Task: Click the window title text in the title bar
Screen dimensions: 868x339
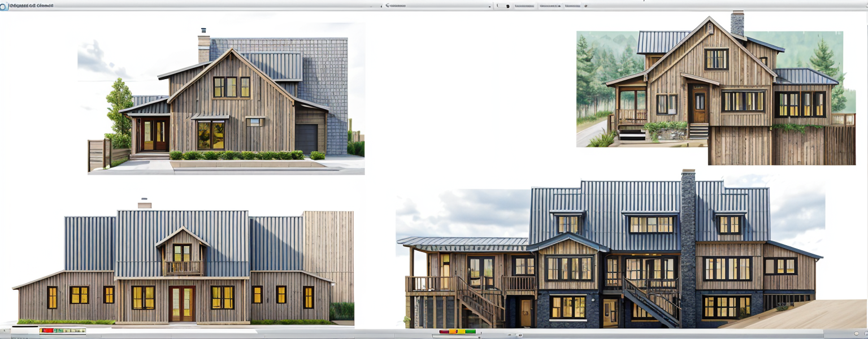Action: 31,6
